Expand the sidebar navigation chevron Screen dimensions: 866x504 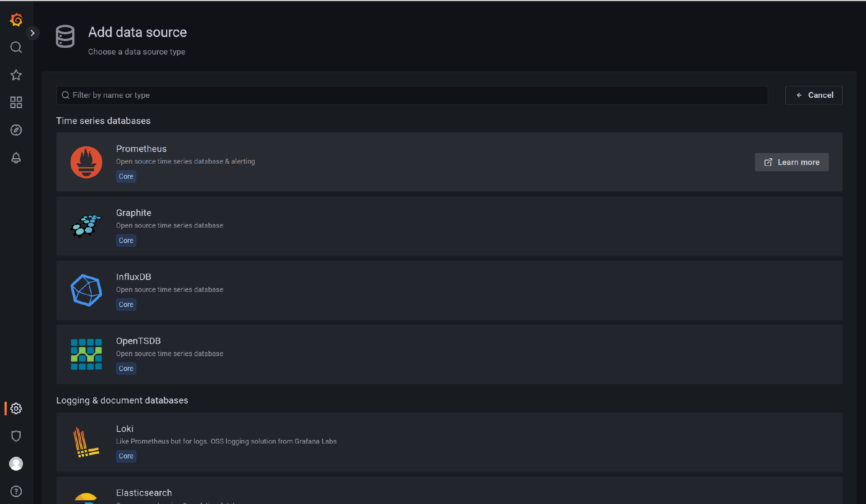click(x=32, y=33)
